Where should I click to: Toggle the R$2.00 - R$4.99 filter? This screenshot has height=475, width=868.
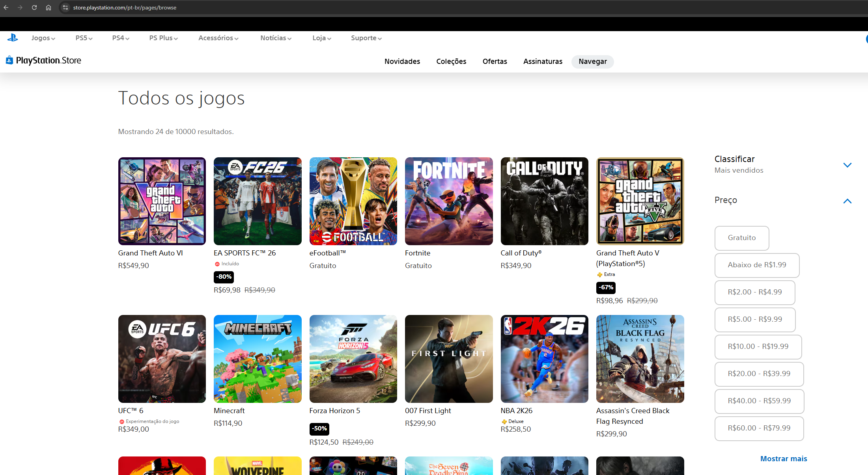pyautogui.click(x=755, y=292)
